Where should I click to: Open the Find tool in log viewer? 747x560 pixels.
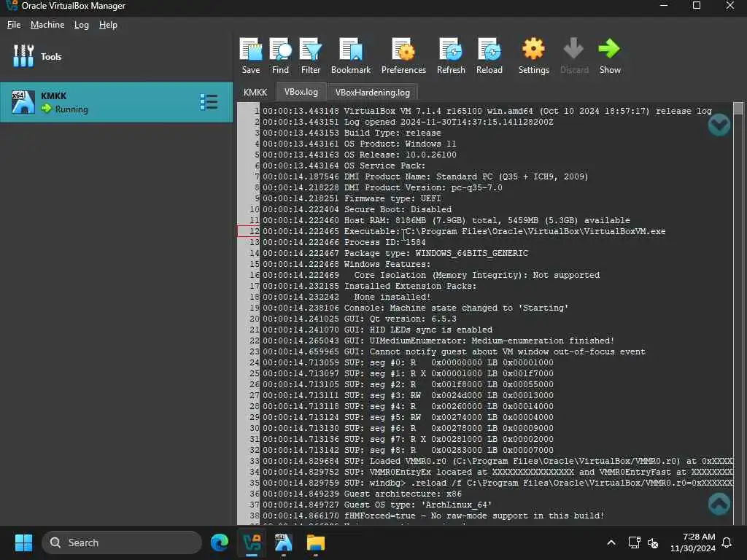280,55
